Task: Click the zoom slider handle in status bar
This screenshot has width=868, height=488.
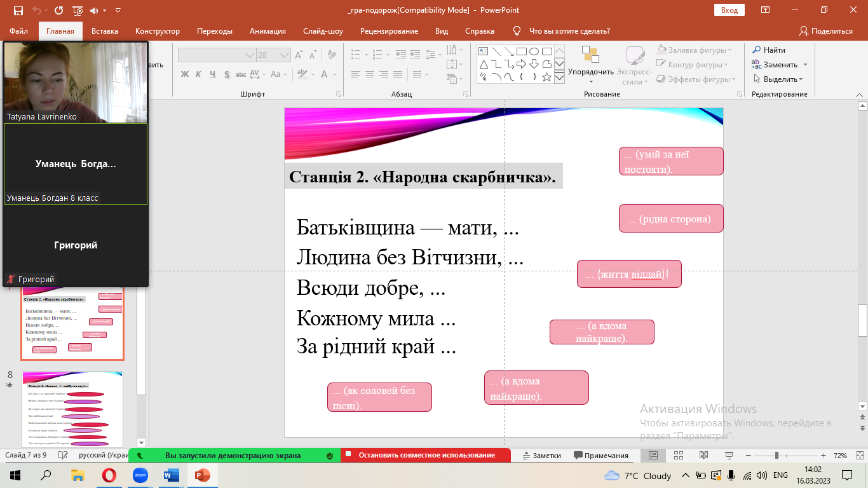Action: (x=776, y=456)
